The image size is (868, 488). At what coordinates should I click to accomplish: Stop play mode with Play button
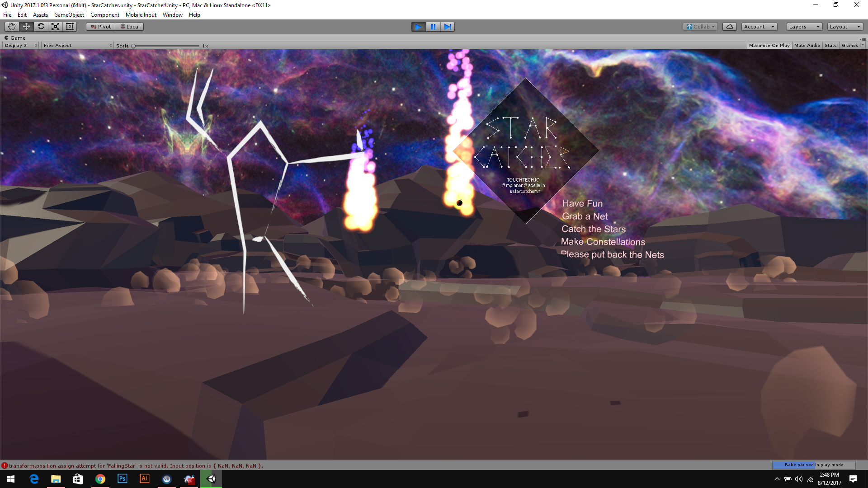click(419, 27)
